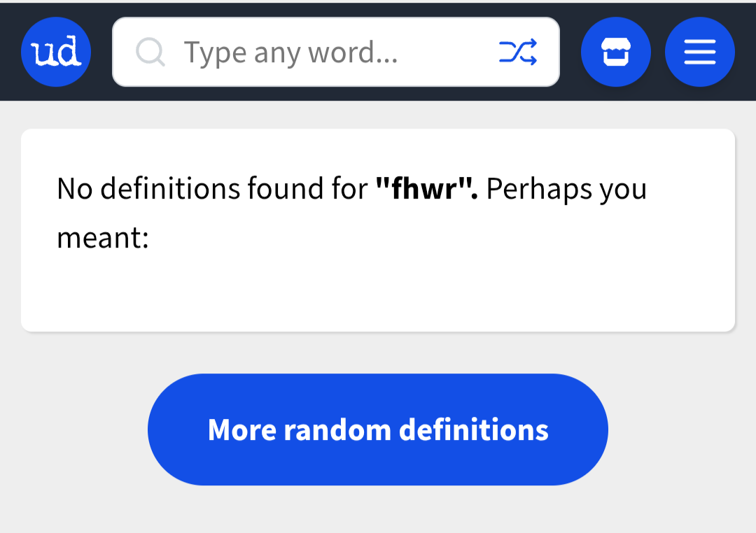This screenshot has height=533, width=756.
Task: Click the Urban Dictionary ud logo
Action: pyautogui.click(x=56, y=52)
